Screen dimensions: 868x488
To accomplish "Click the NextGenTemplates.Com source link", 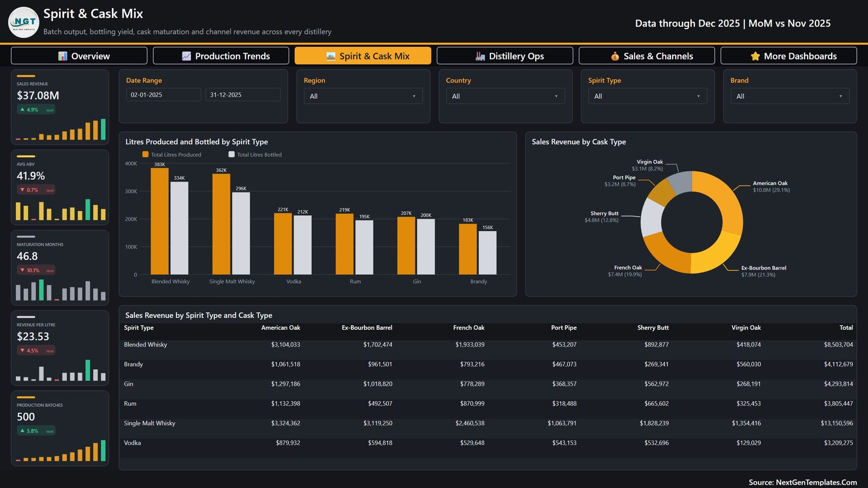I will (x=816, y=482).
